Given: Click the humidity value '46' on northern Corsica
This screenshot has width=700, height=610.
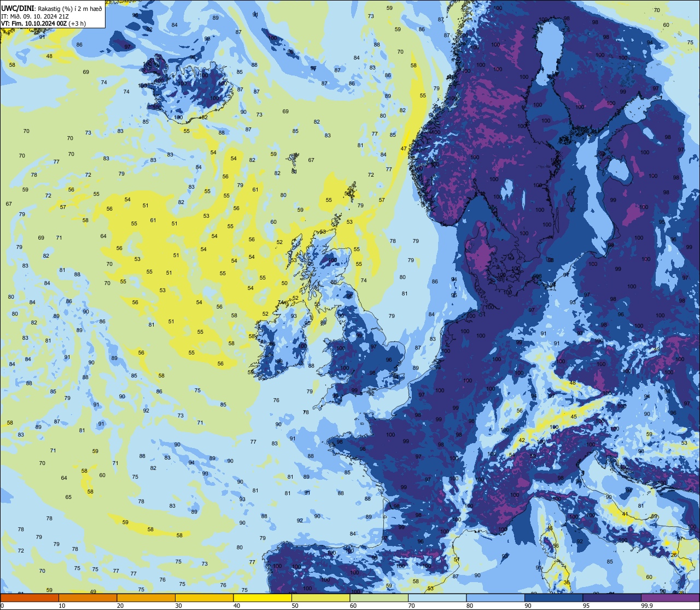Looking at the screenshot, I should pos(550,529).
